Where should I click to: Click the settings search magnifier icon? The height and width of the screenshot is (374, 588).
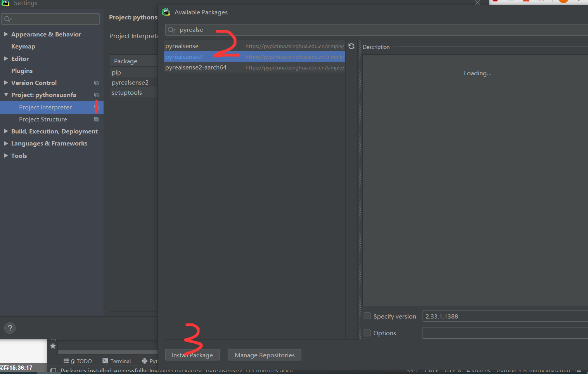click(8, 19)
